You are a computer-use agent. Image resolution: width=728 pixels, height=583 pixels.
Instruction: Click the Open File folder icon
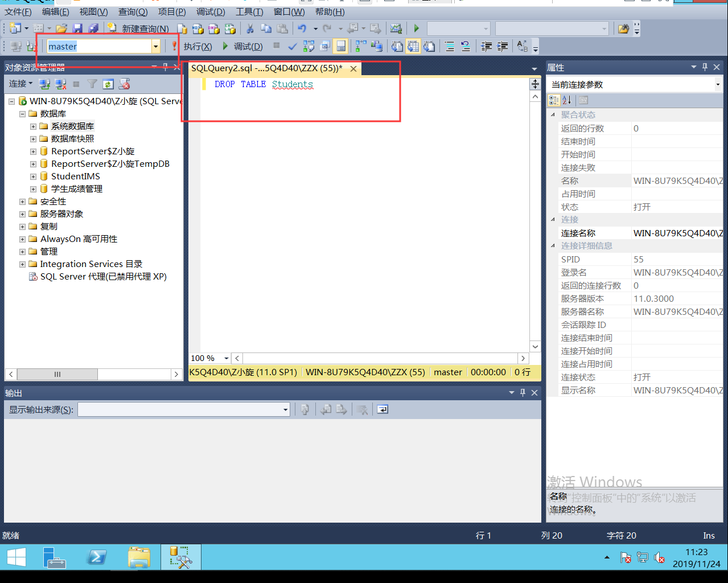(61, 28)
